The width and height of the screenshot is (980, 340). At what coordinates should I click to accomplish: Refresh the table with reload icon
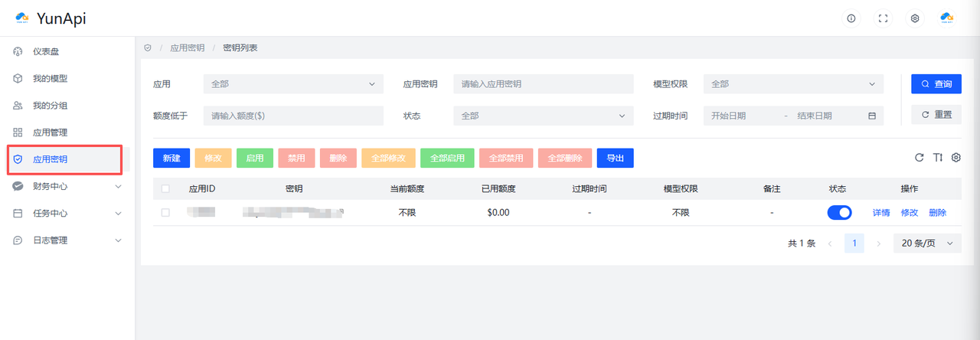click(920, 158)
